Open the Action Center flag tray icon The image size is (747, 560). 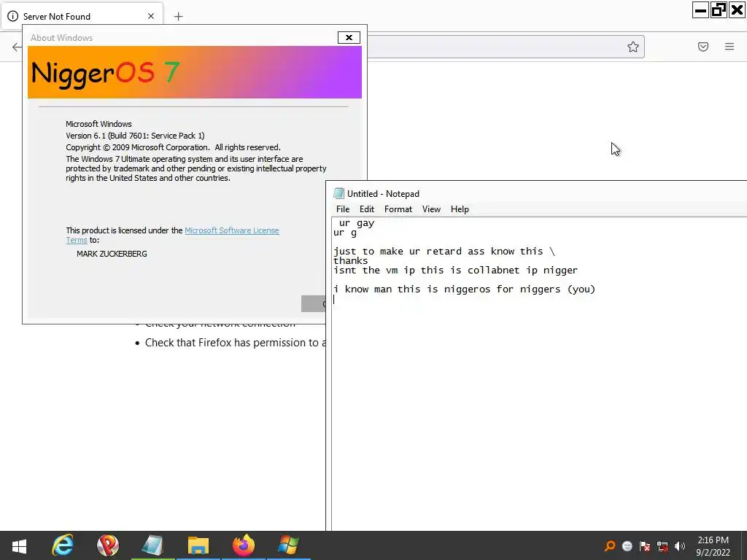(645, 546)
